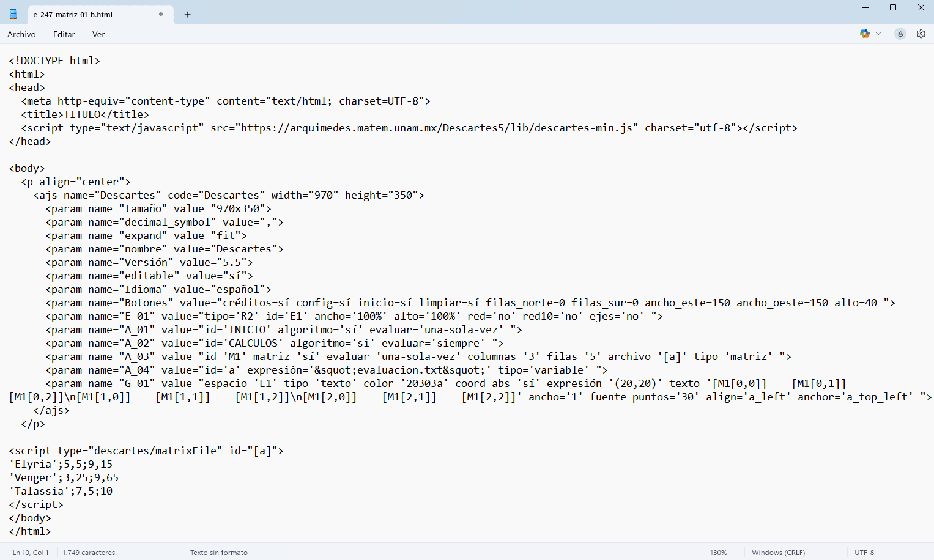Open the Archivo menu
Viewport: 934px width, 560px height.
(x=21, y=34)
